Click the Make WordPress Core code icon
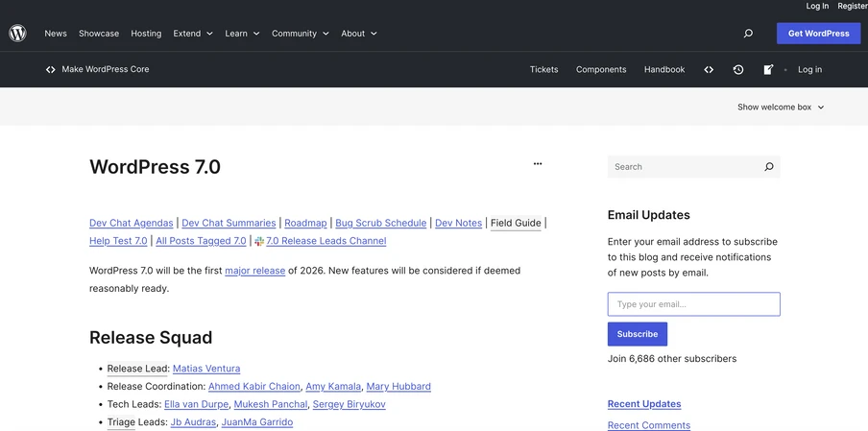This screenshot has height=431, width=868. tap(50, 70)
